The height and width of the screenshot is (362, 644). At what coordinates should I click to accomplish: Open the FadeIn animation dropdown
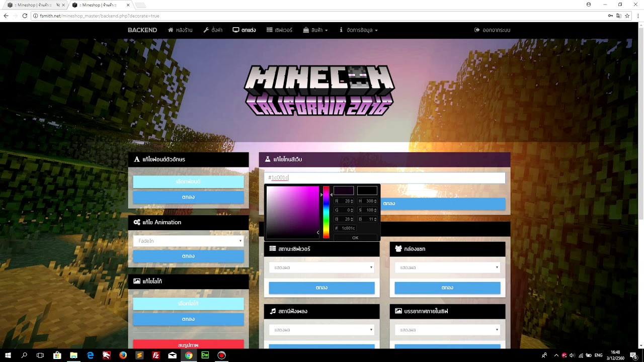pyautogui.click(x=188, y=241)
